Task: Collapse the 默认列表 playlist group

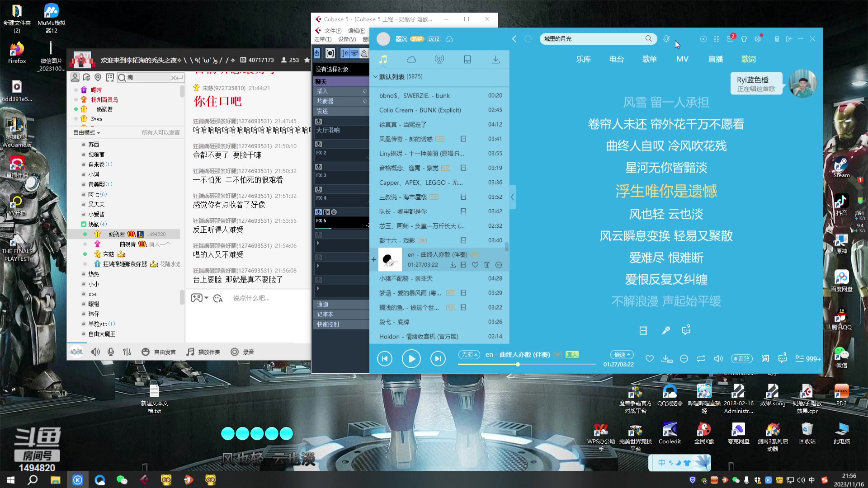Action: (375, 77)
